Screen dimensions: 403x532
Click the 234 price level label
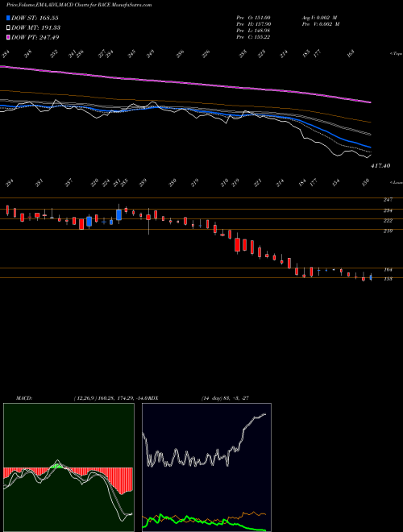click(x=388, y=210)
